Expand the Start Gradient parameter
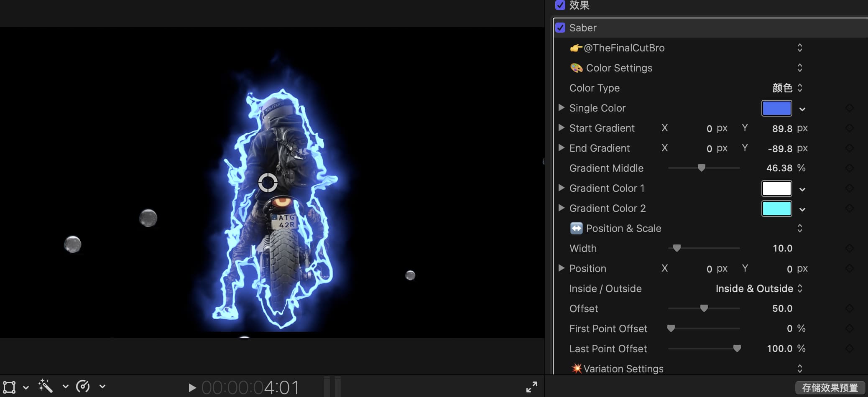Screen dimensions: 868x397 [x=562, y=128]
